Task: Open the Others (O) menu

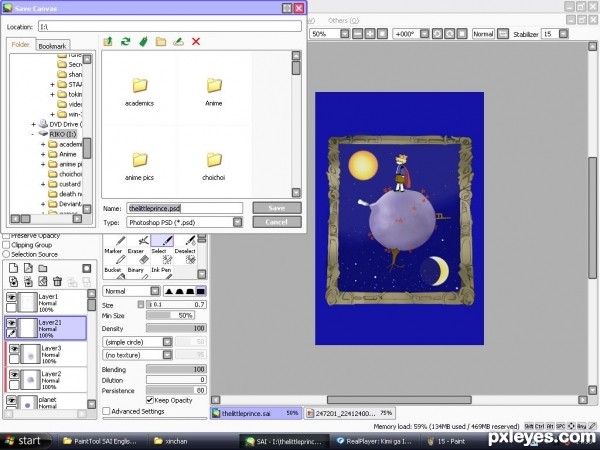Action: coord(343,20)
